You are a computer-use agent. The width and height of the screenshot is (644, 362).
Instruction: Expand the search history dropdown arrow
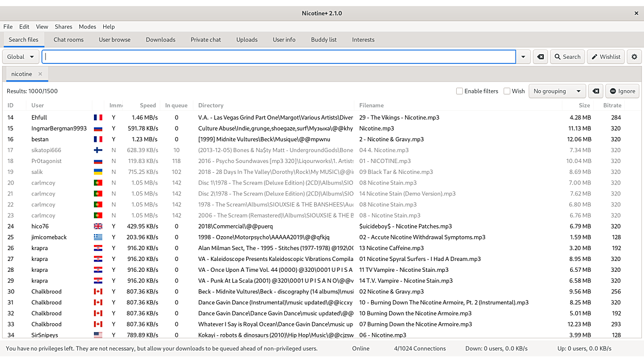[523, 57]
